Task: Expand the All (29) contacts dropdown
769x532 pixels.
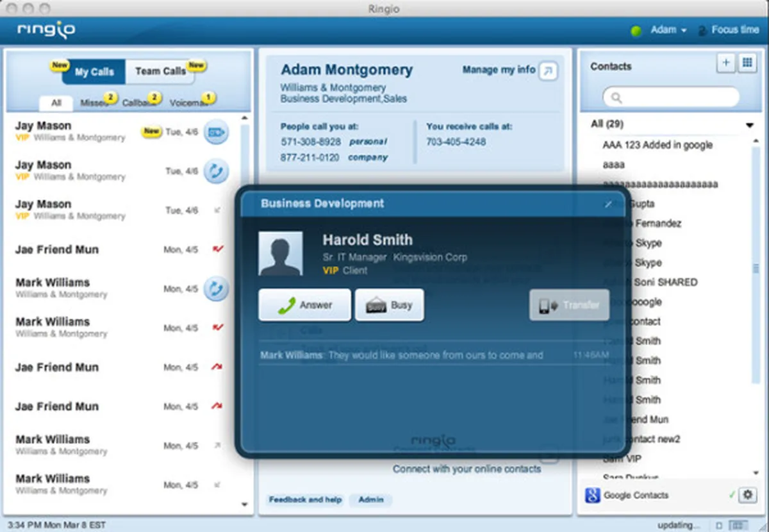Action: pos(750,126)
